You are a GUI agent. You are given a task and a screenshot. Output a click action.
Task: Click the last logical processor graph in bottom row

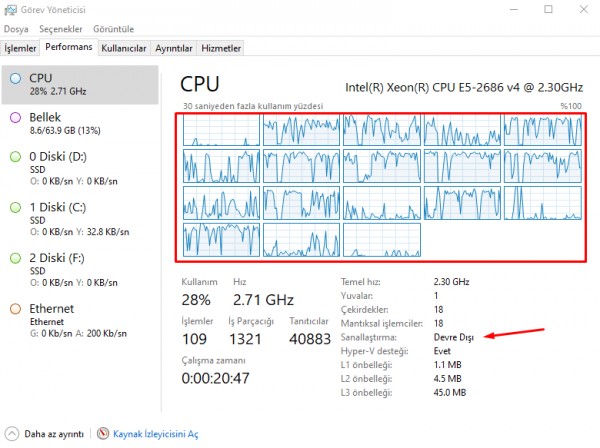pos(382,240)
